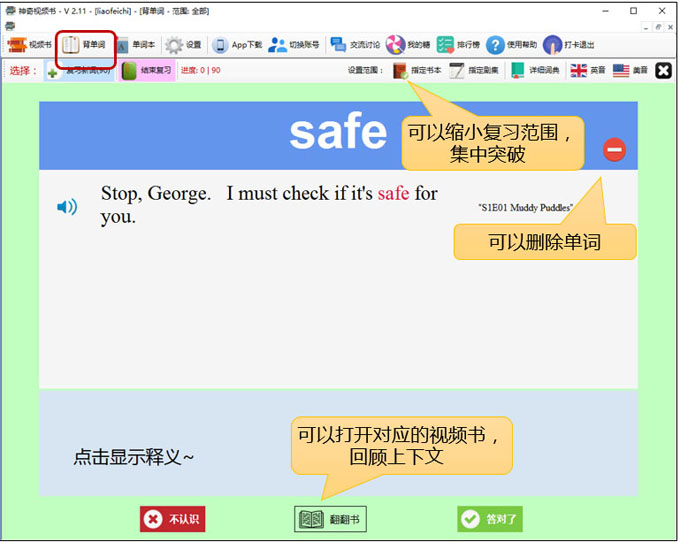
Task: Open 详细词典 detailed dictionary
Action: (x=535, y=70)
